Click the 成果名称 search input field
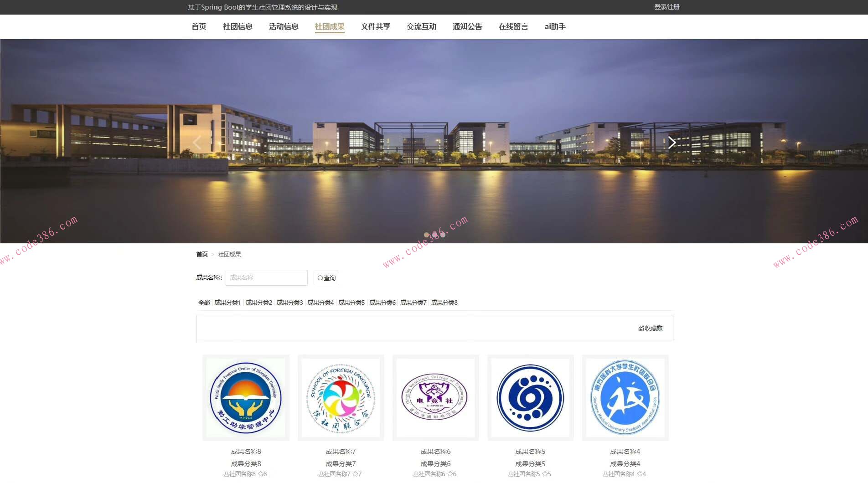This screenshot has width=868, height=483. click(266, 278)
